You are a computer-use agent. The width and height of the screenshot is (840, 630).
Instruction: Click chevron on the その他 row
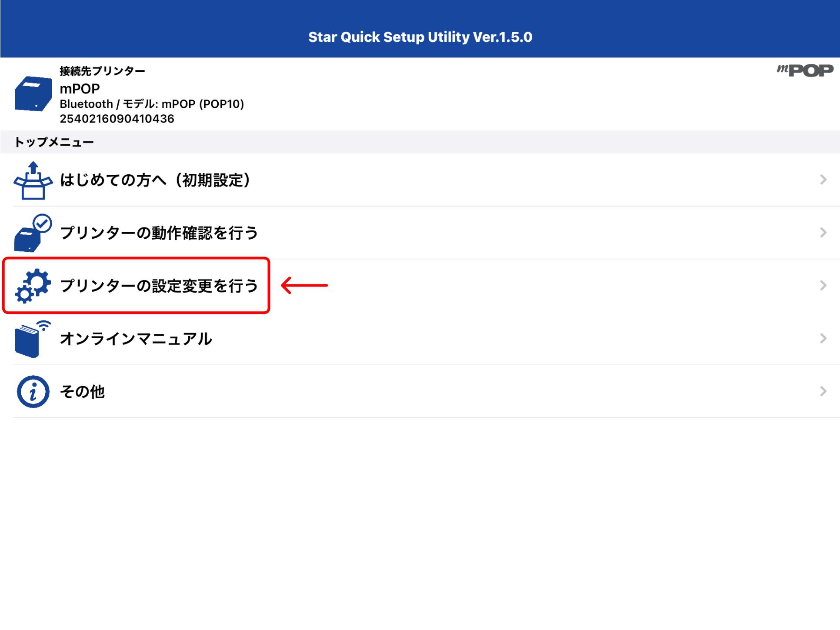pos(823,391)
